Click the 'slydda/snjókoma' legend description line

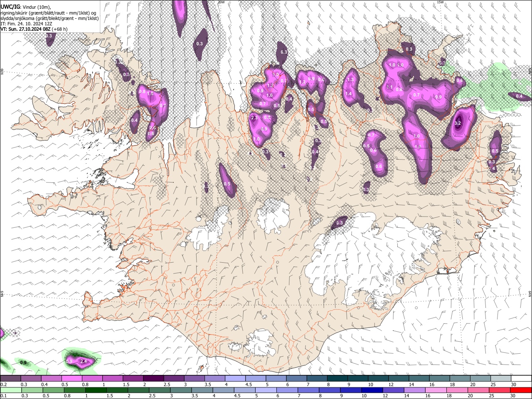pos(49,18)
